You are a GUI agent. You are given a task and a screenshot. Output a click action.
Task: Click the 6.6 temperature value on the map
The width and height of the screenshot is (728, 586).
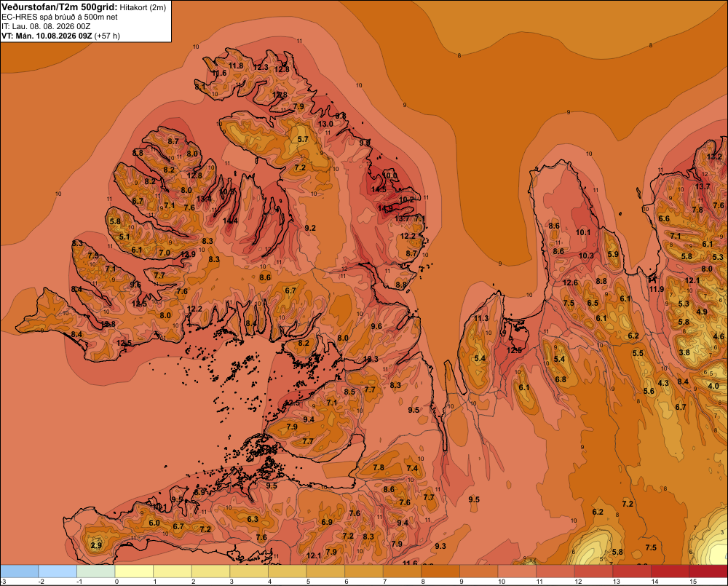[x=664, y=218]
